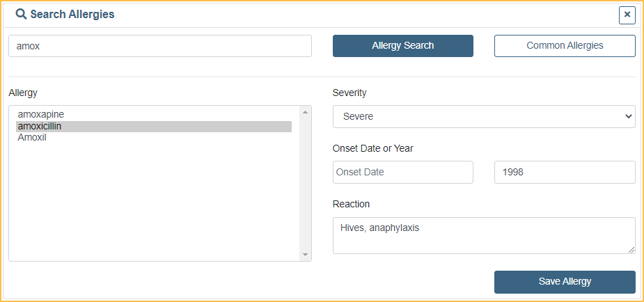
Task: Click the allergy search text field containing amox
Action: click(x=159, y=46)
